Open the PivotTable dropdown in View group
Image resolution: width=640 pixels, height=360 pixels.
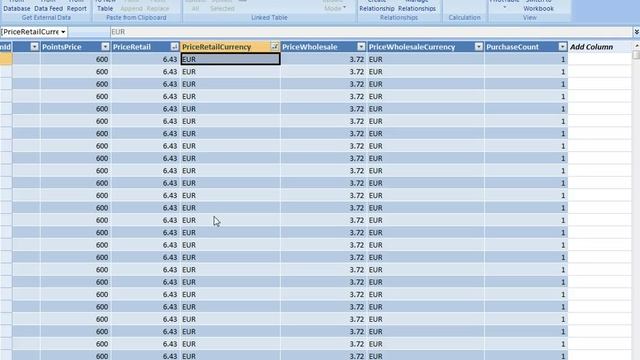[x=504, y=5]
